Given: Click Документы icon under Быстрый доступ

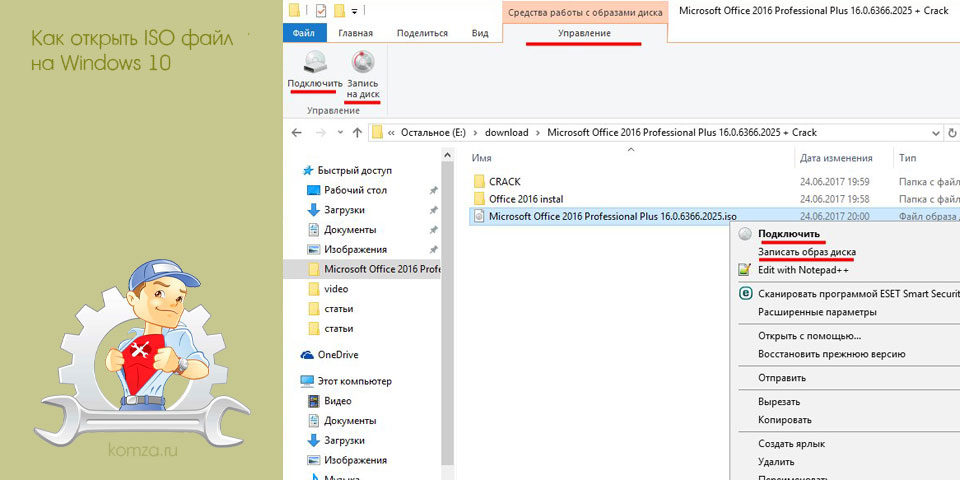Looking at the screenshot, I should point(313,230).
